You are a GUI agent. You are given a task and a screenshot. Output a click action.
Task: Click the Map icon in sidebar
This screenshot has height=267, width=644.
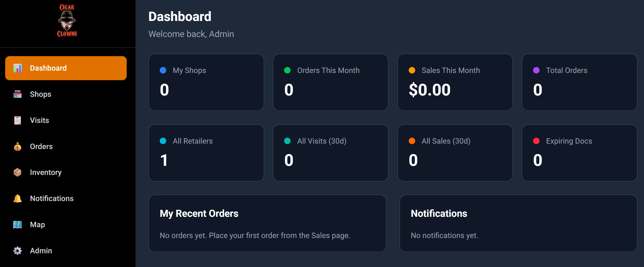(18, 225)
